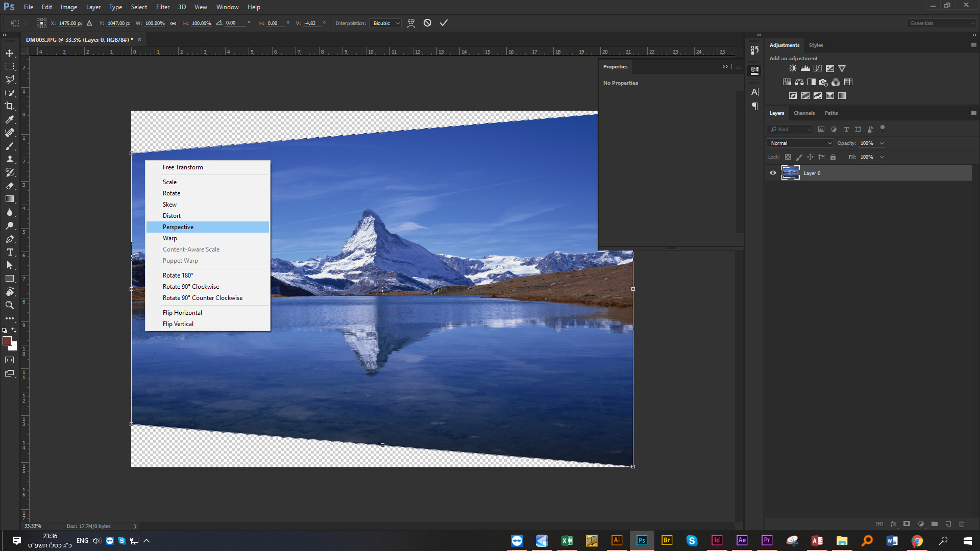
Task: Click the foreground color swatch
Action: [7, 341]
